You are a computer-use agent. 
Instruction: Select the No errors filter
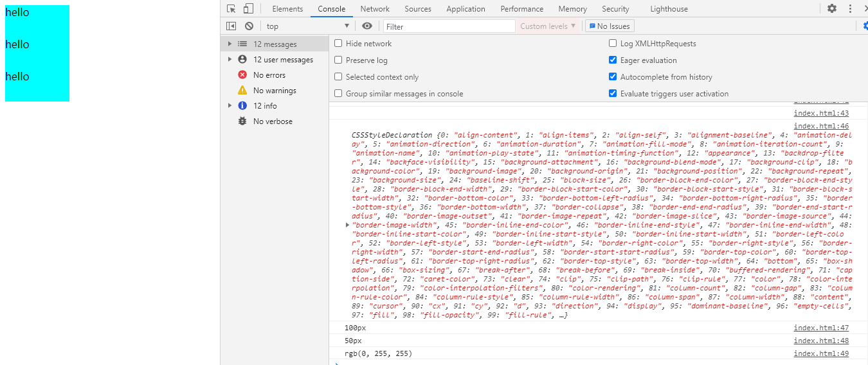tap(269, 75)
